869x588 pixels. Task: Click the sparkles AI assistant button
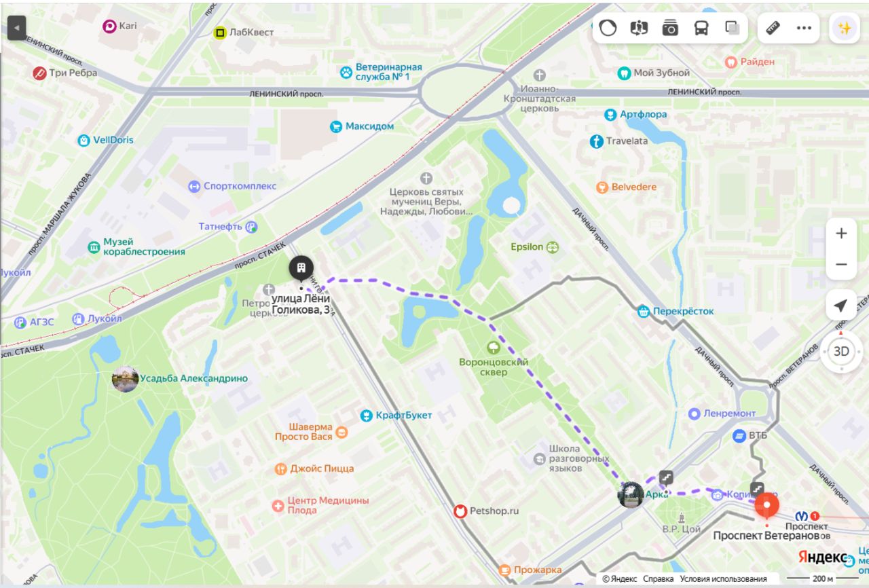[x=845, y=28]
